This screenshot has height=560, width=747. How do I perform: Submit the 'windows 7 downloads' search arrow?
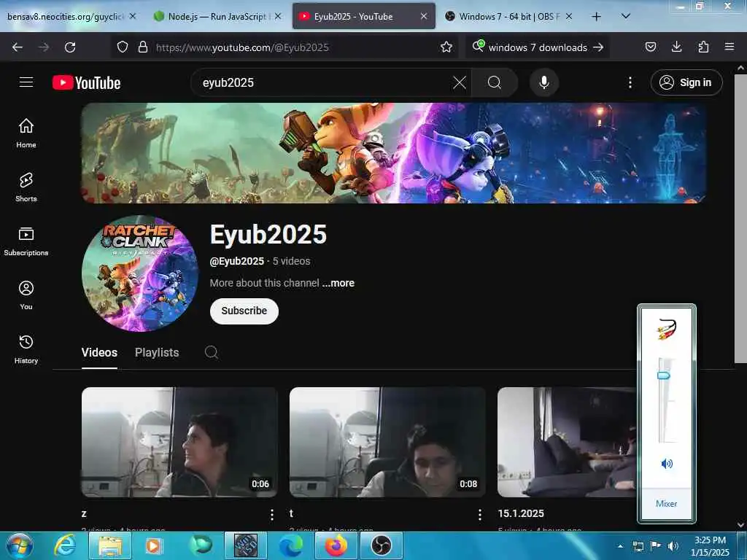point(598,47)
